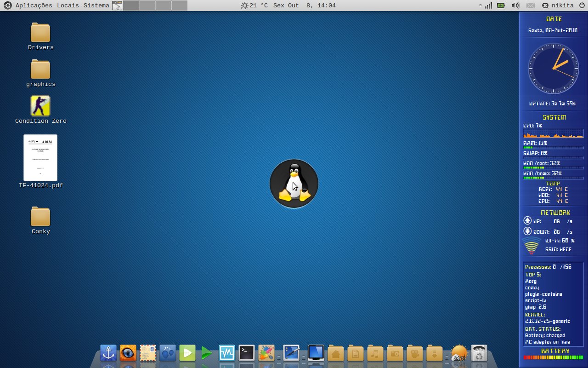Open the desktop-with-pen appearance icon
The height and width of the screenshot is (368, 588).
click(x=291, y=353)
